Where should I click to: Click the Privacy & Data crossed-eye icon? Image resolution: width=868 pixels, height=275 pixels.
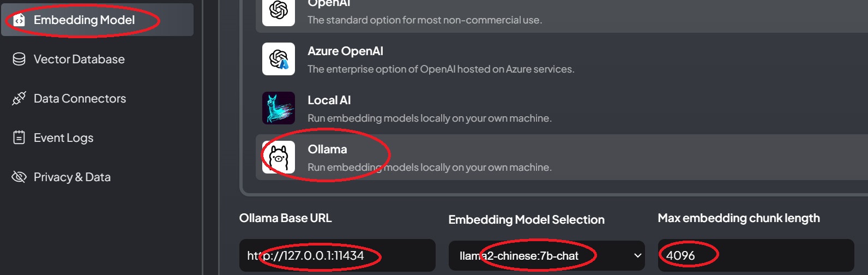pos(19,177)
